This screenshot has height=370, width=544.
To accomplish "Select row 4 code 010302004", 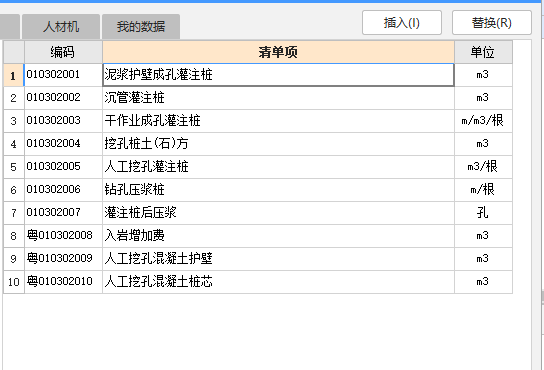I will coord(63,143).
